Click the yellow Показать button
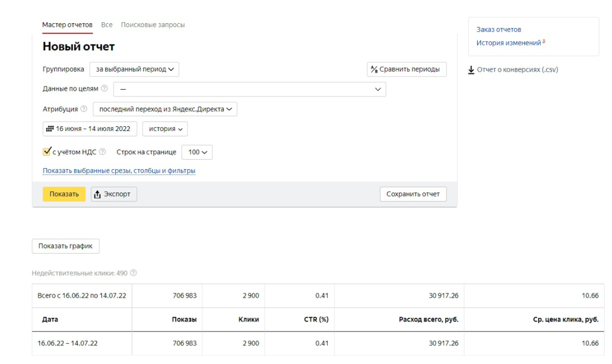The height and width of the screenshot is (364, 612). (64, 194)
